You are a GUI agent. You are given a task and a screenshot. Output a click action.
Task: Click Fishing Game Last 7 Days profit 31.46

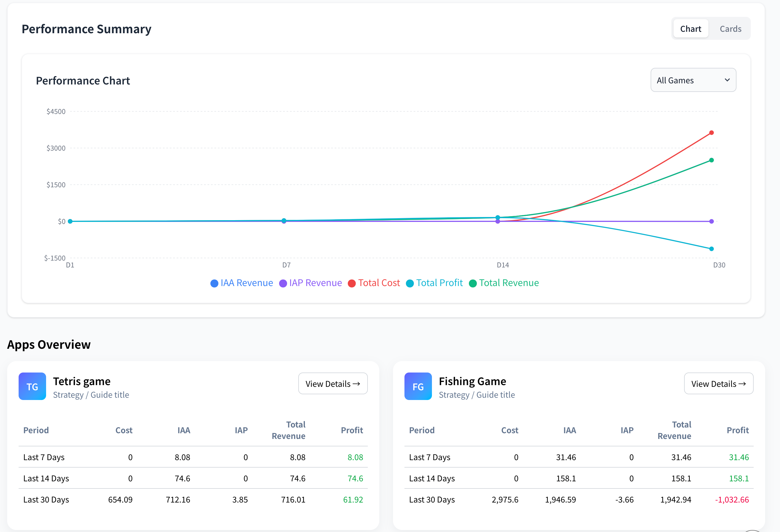coord(739,457)
